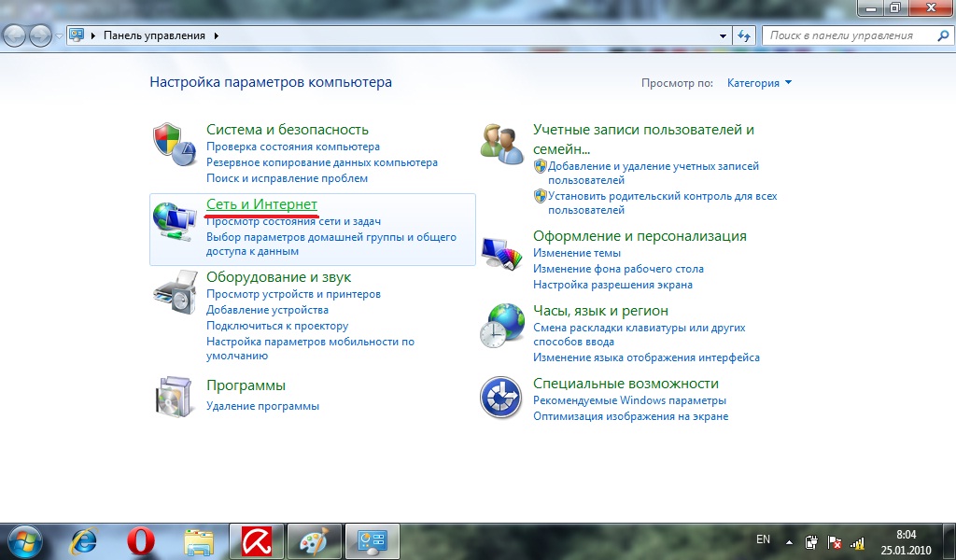Show hidden tray icons arrow
Screen dimensions: 956x560
click(789, 541)
